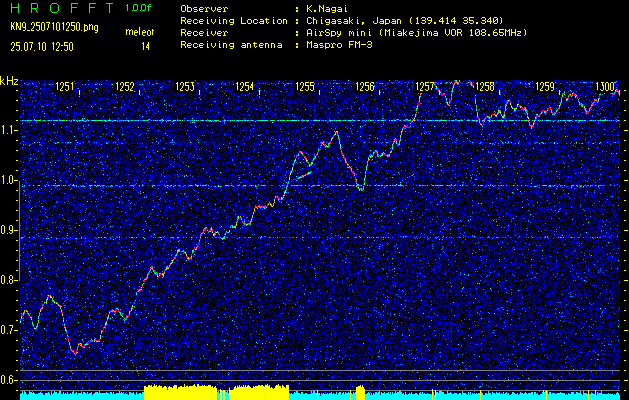
Task: Click the 0.6 frequency axis label
Action: coord(8,380)
